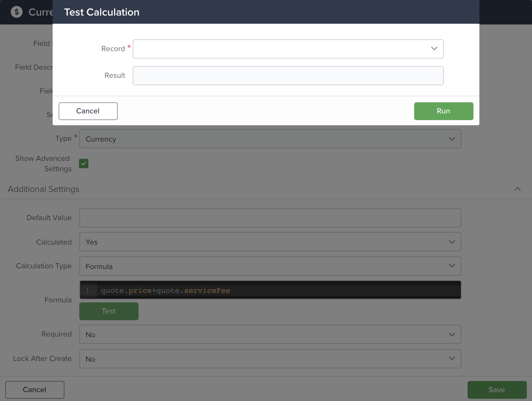Click the currency dollar icon in header
Viewport: 532px width, 401px height.
click(x=17, y=12)
